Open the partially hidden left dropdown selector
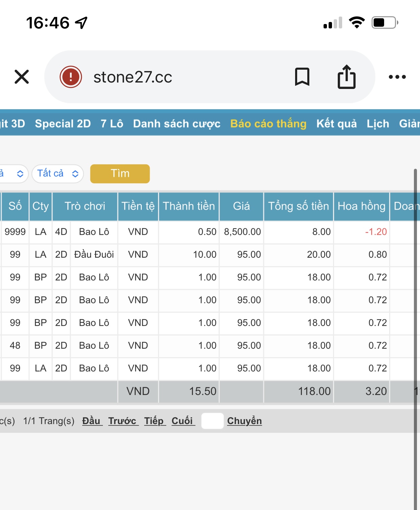This screenshot has width=420, height=510. [14, 173]
